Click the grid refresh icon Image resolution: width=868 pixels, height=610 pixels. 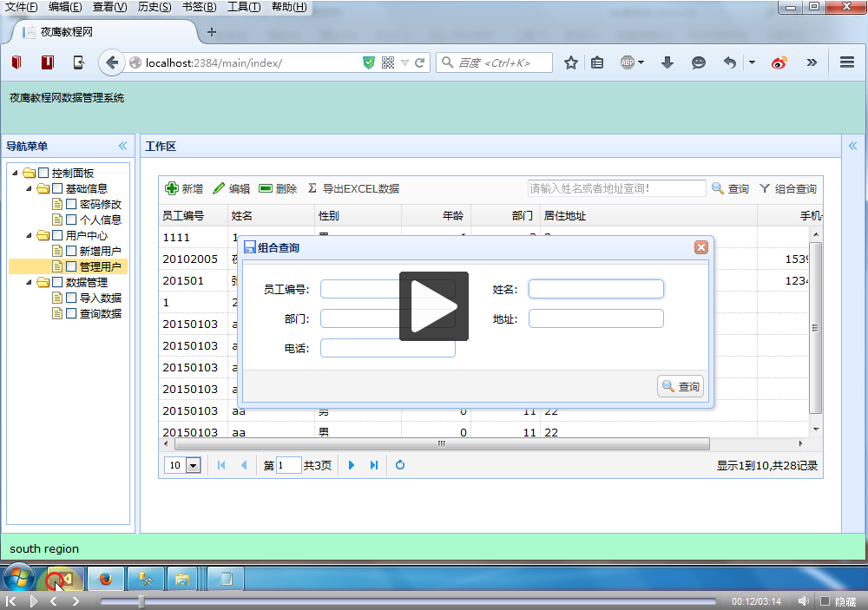[x=400, y=465]
